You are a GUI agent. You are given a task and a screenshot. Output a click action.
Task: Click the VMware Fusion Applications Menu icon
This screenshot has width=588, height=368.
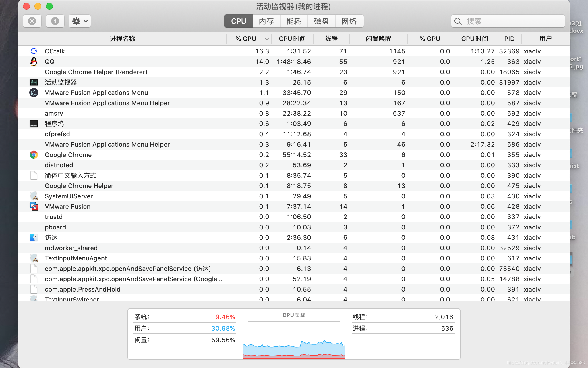[x=34, y=93]
